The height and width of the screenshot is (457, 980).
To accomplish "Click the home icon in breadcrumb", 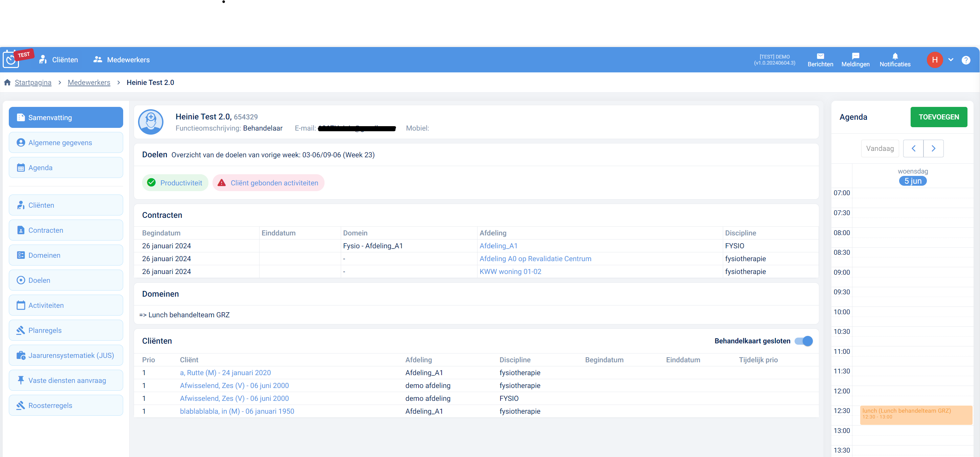I will 7,83.
